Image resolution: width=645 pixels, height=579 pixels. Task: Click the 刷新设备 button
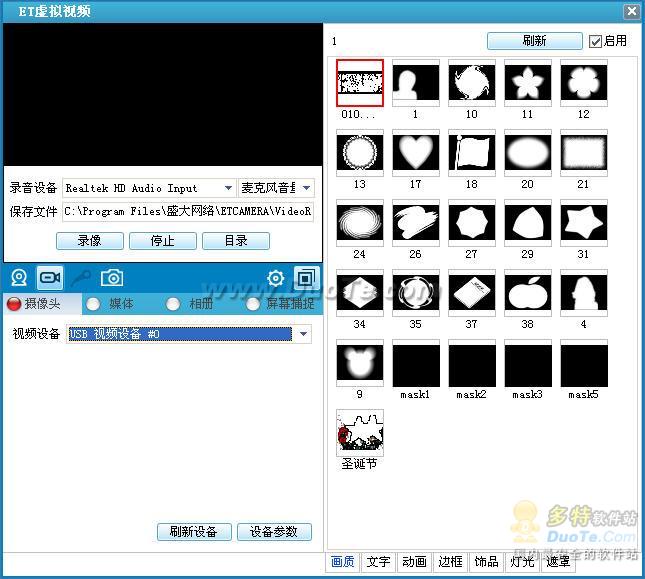point(194,532)
